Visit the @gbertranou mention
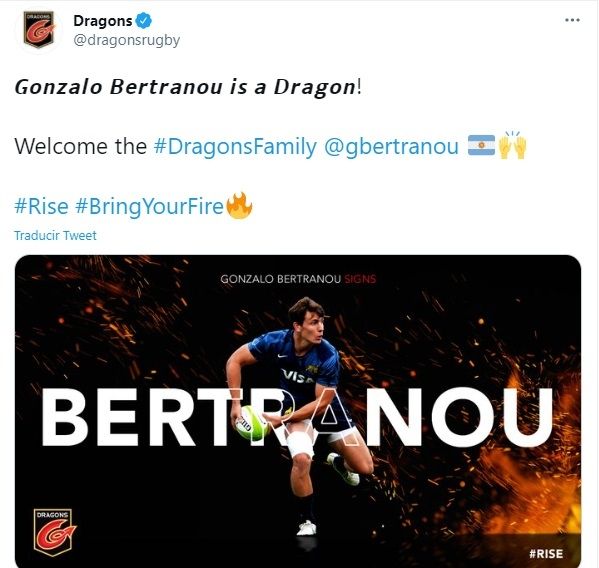 (391, 147)
